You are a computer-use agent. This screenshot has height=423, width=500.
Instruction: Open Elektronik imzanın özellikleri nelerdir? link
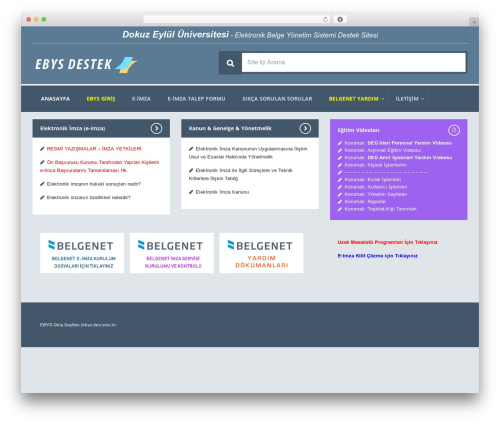click(89, 197)
